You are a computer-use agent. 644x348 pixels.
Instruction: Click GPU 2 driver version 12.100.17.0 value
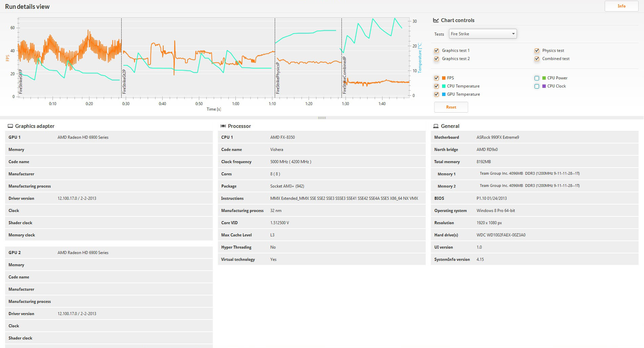pyautogui.click(x=77, y=314)
